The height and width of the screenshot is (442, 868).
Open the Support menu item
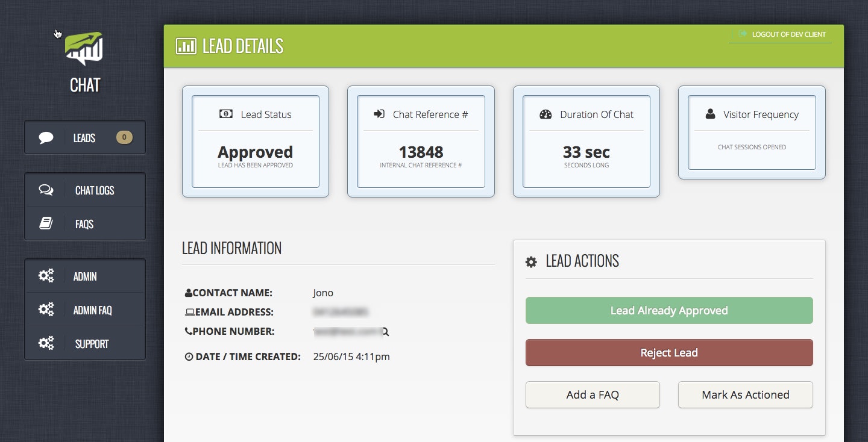[85, 343]
